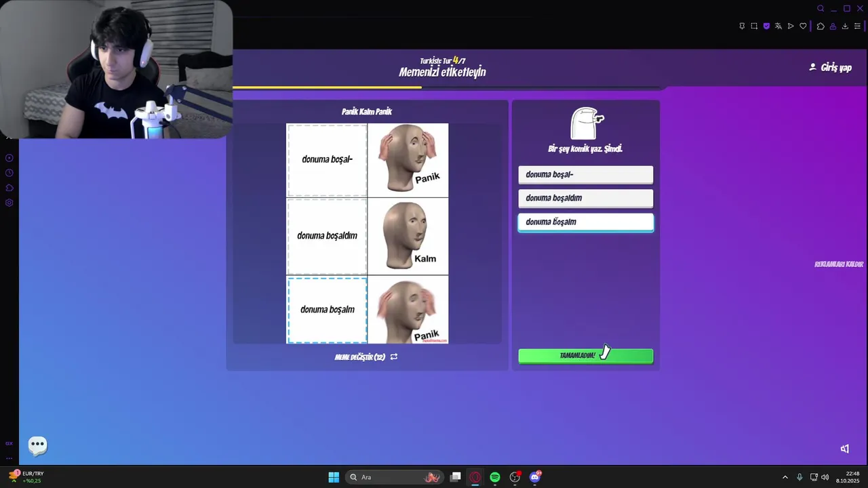Click the taskbar Ara search box
The height and width of the screenshot is (488, 868).
pos(395,477)
